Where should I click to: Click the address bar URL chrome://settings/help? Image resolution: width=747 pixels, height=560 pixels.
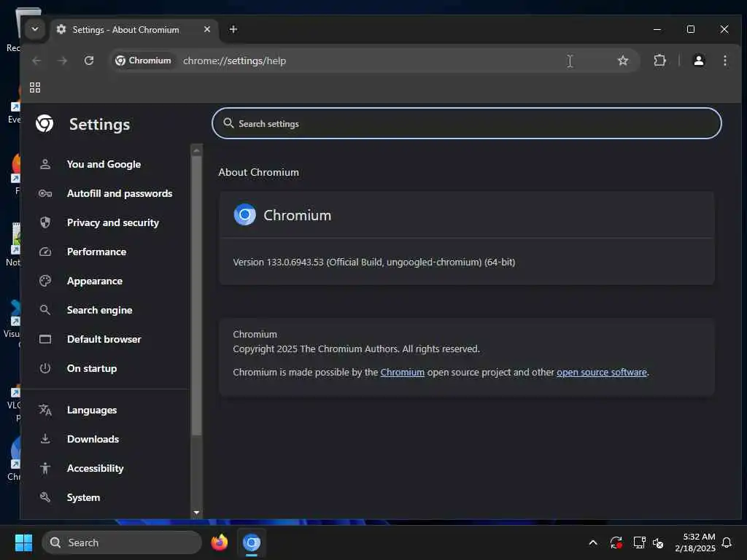(x=234, y=61)
